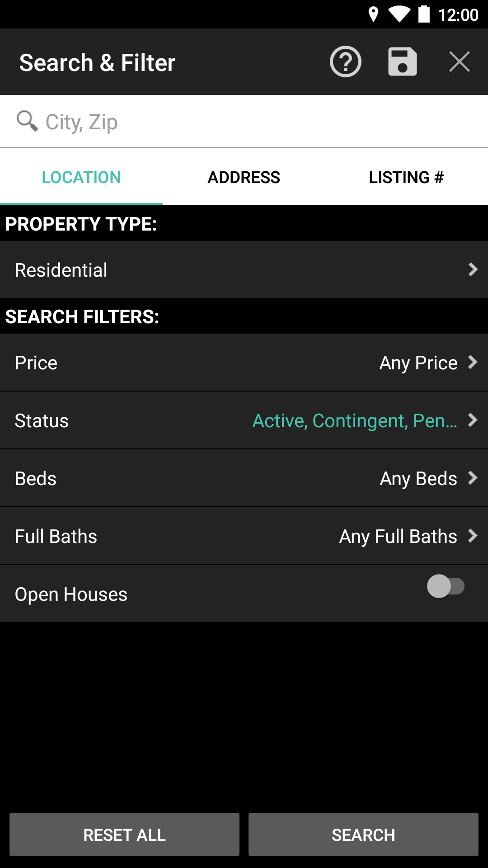
Task: Close the Search & Filter screen
Action: pos(460,62)
